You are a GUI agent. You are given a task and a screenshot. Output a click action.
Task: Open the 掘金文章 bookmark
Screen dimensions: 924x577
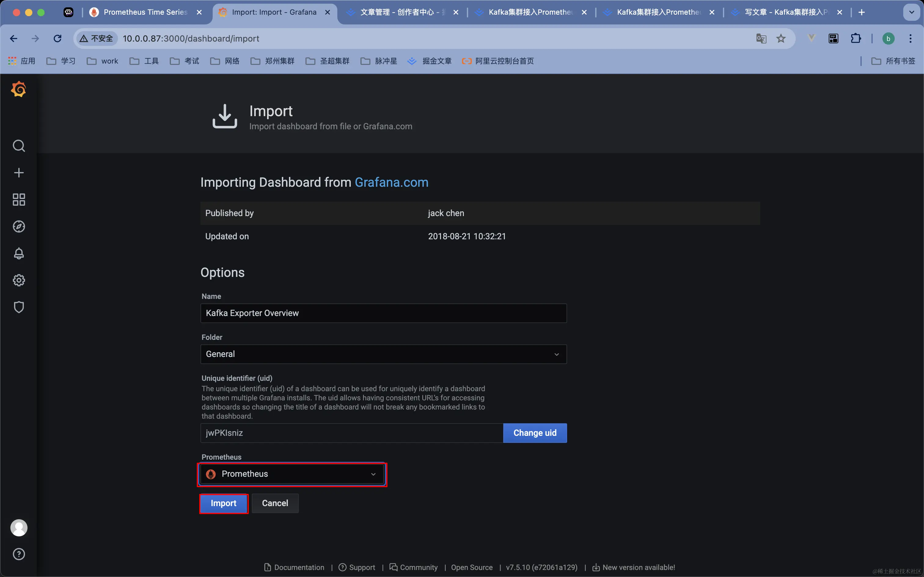[x=430, y=61]
